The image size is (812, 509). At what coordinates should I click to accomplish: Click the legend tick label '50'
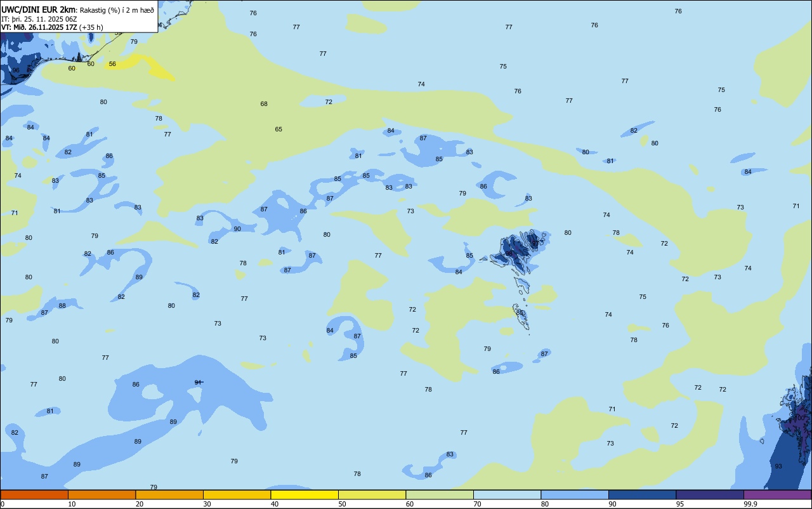[342, 504]
